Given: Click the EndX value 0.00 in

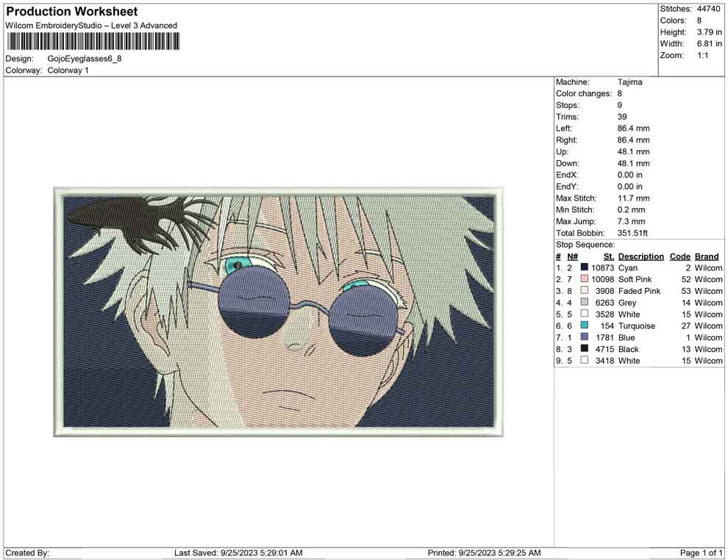Looking at the screenshot, I should coord(630,175).
